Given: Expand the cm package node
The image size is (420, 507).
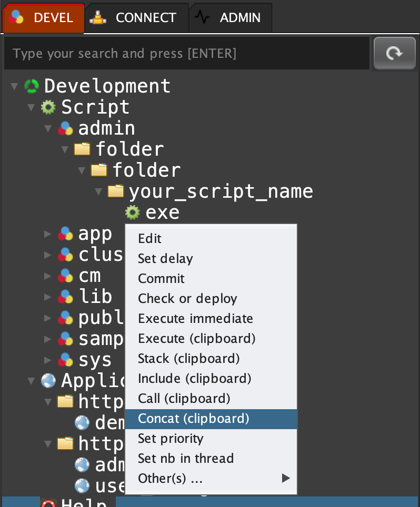Looking at the screenshot, I should (x=48, y=276).
